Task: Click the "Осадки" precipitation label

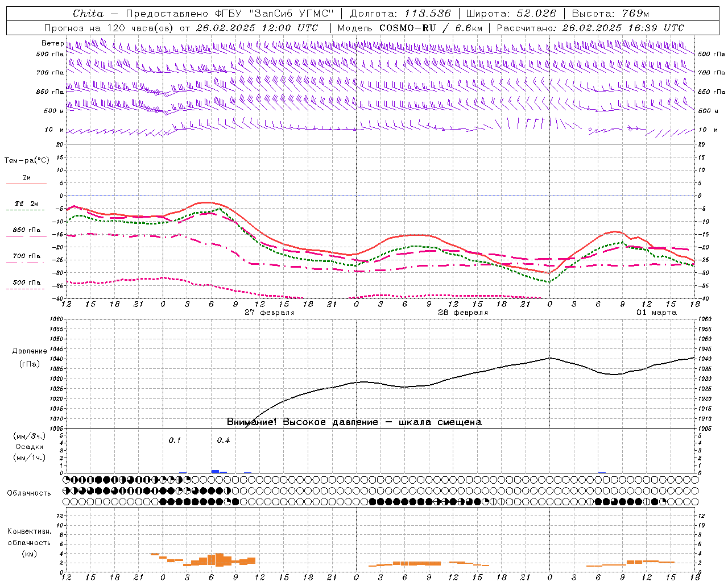Action: [29, 447]
